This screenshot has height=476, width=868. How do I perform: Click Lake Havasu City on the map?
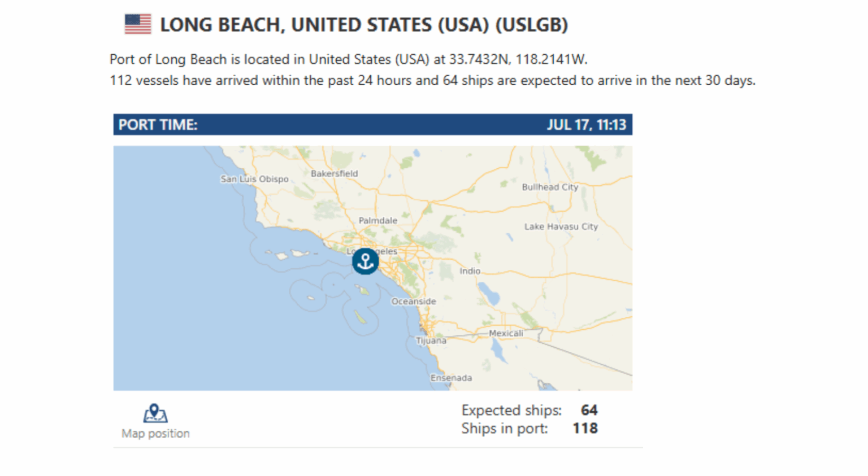coord(561,226)
